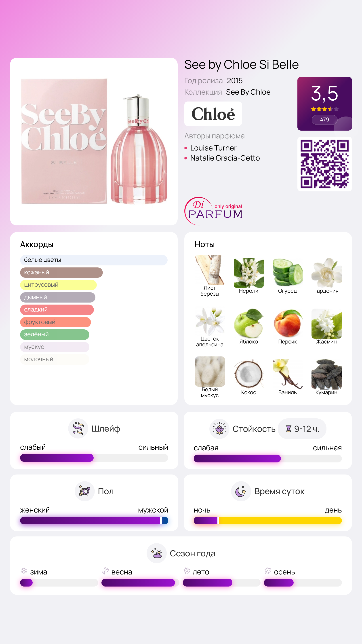Click the лето sun icon
The height and width of the screenshot is (644, 362).
pyautogui.click(x=187, y=571)
